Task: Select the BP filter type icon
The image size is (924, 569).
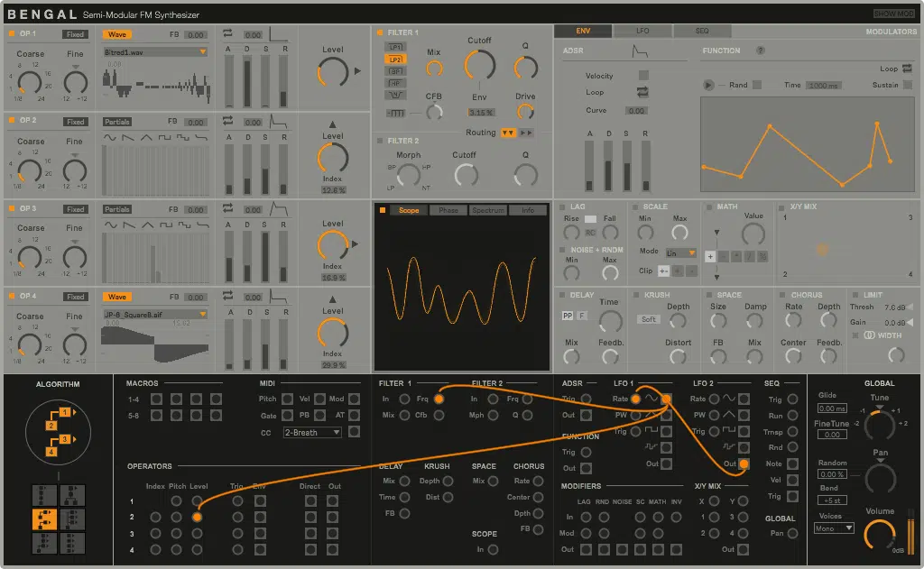Action: click(x=395, y=71)
